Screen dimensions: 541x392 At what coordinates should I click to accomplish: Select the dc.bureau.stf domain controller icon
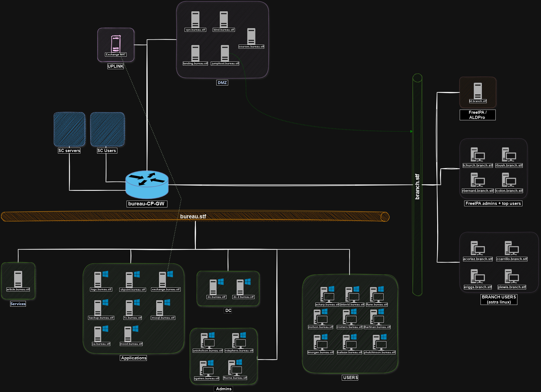pyautogui.click(x=213, y=287)
